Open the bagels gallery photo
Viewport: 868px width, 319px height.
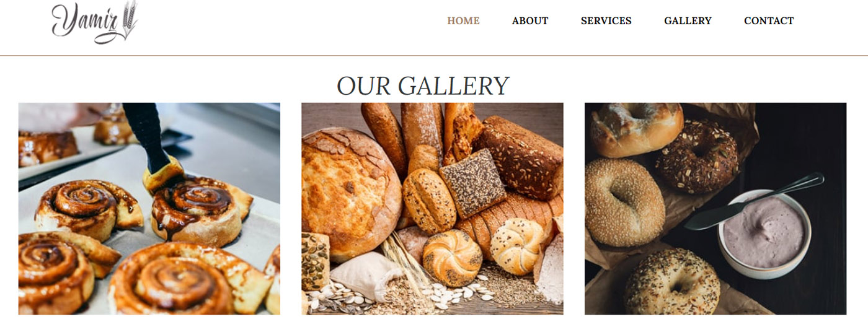[x=715, y=209]
